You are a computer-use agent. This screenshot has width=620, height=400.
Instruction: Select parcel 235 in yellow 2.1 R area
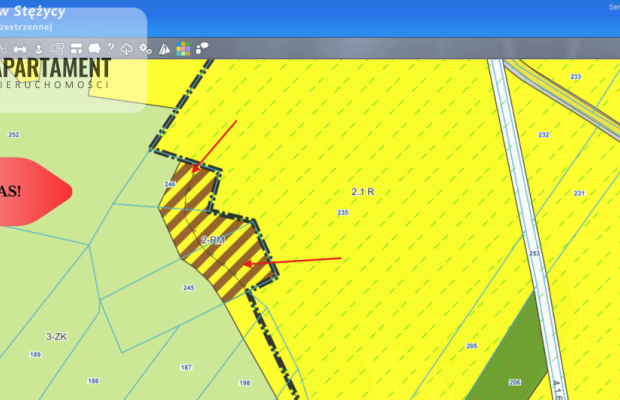pos(343,213)
